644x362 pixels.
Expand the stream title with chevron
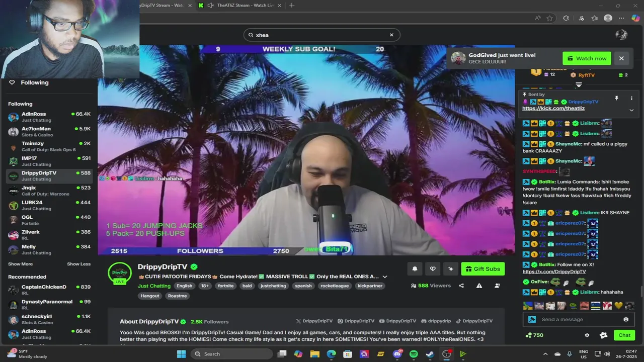(385, 277)
